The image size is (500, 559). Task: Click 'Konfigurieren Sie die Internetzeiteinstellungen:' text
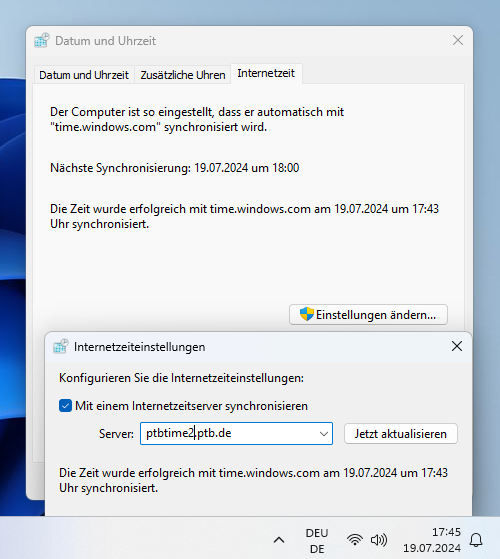click(181, 378)
